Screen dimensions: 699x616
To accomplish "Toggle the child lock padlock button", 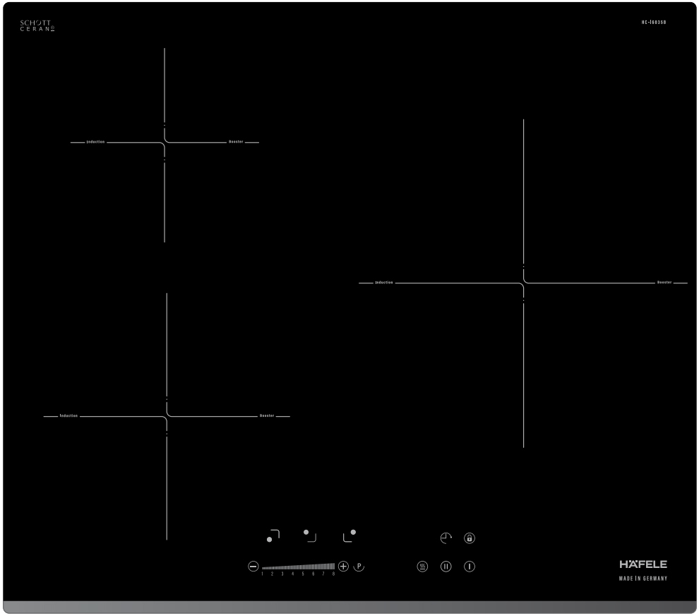I will click(x=469, y=538).
